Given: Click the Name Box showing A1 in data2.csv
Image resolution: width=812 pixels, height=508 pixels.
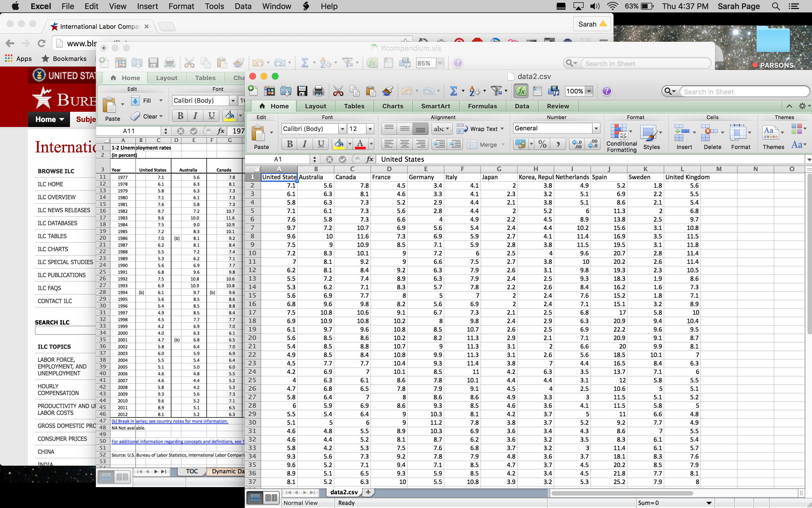Looking at the screenshot, I should (x=277, y=159).
